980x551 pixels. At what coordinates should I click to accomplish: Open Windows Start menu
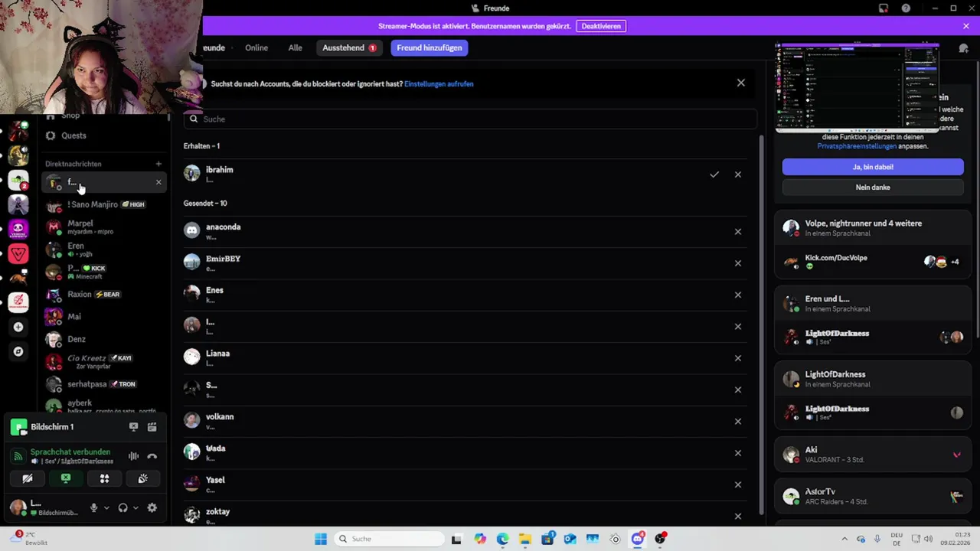point(321,539)
